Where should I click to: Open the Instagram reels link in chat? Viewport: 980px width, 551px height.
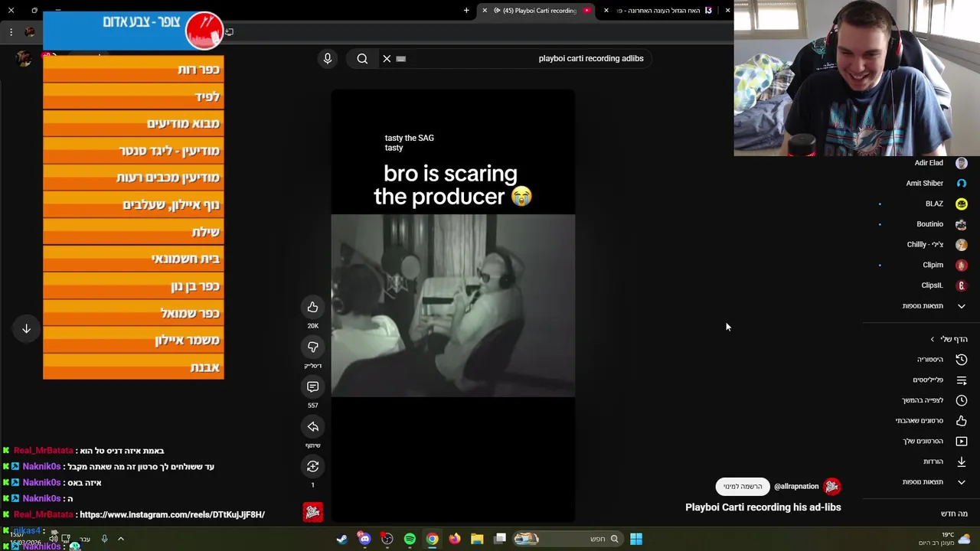click(x=172, y=515)
